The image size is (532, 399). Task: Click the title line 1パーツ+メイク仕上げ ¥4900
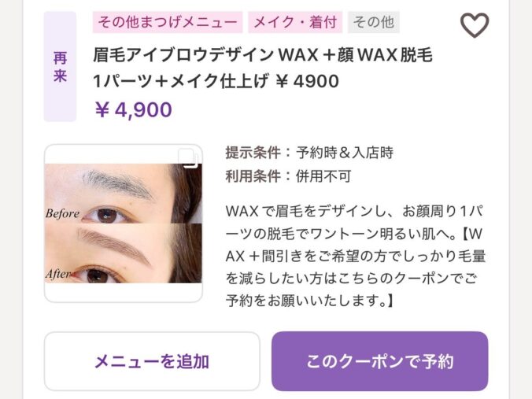coord(216,81)
